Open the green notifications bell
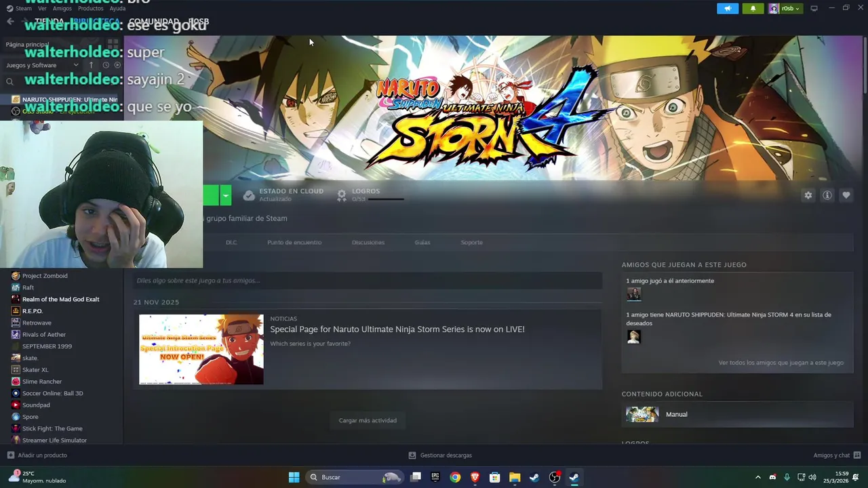The height and width of the screenshot is (488, 868). point(753,8)
